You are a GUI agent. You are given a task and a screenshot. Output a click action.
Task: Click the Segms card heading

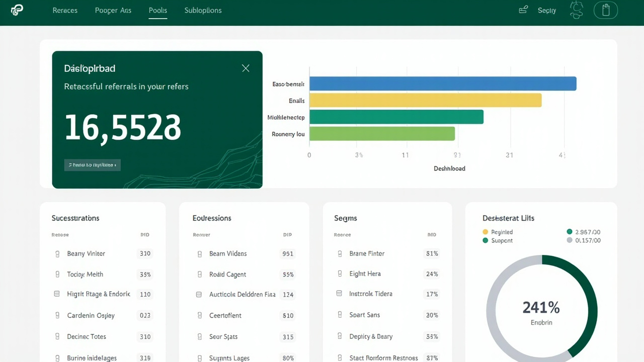(x=346, y=218)
